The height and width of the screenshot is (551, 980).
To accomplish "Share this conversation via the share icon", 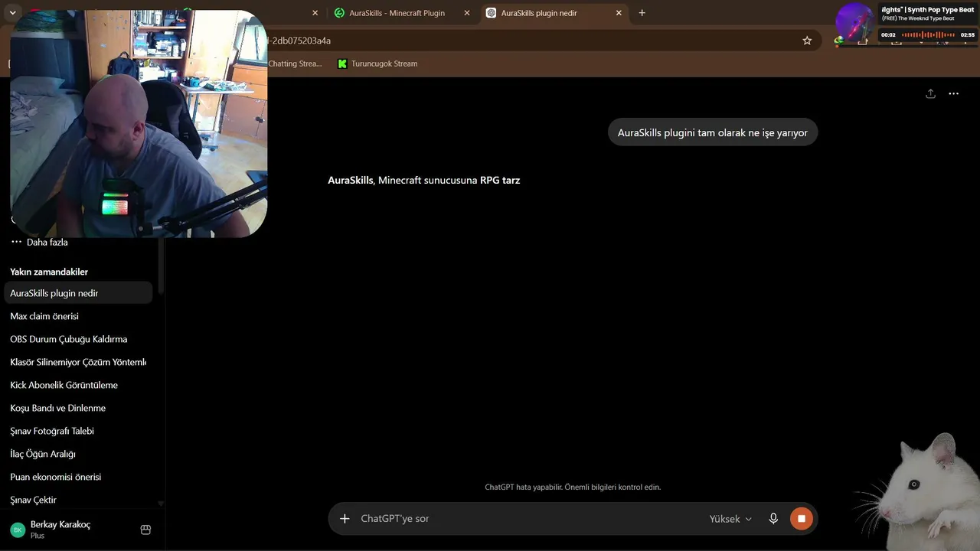I will [x=930, y=93].
